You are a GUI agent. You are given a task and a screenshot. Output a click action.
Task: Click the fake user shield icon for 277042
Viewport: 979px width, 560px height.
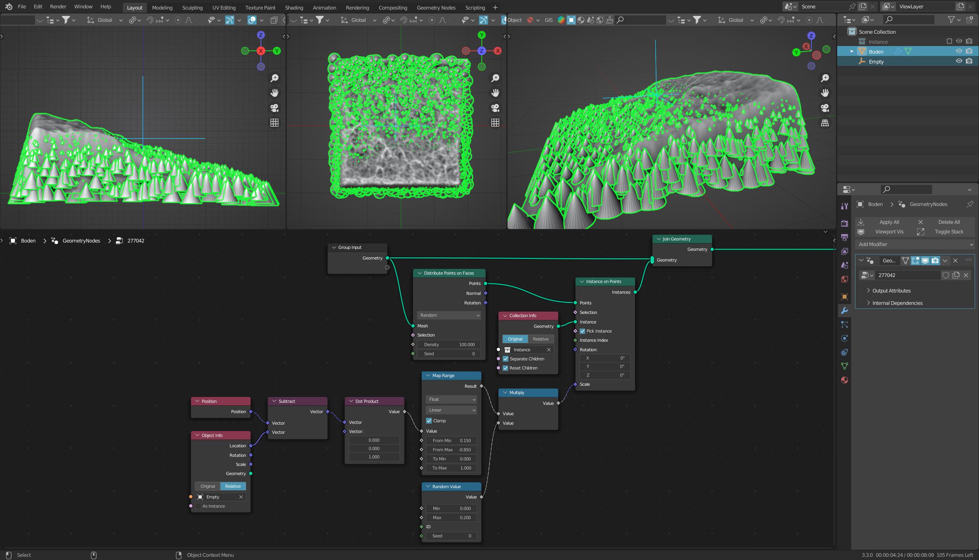click(x=946, y=275)
